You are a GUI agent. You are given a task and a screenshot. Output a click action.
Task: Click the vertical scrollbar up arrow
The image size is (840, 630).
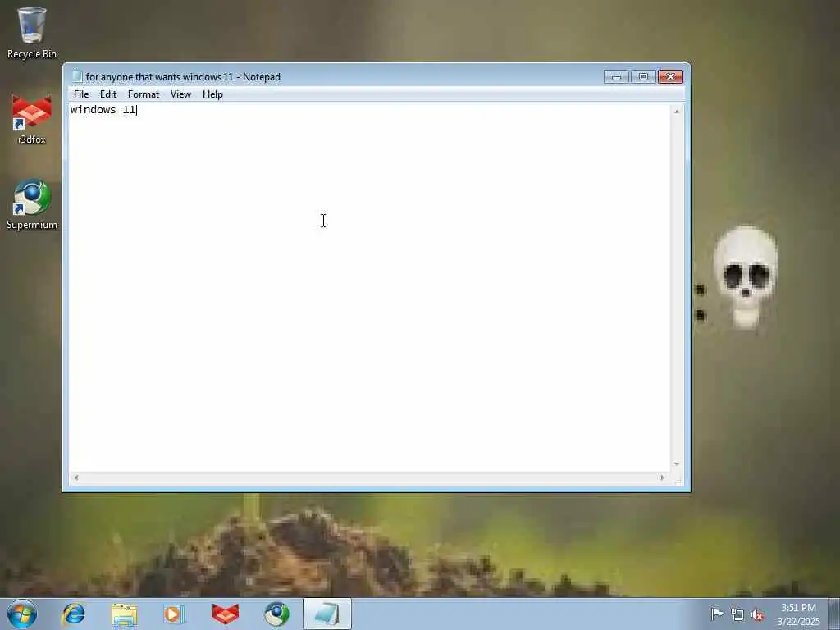[677, 112]
